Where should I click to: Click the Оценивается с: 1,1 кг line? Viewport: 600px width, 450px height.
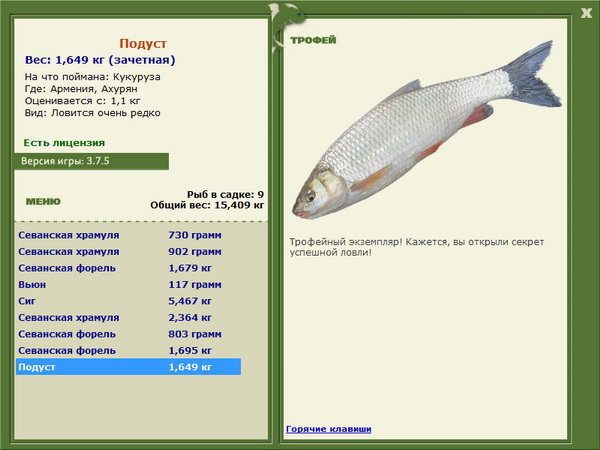83,101
